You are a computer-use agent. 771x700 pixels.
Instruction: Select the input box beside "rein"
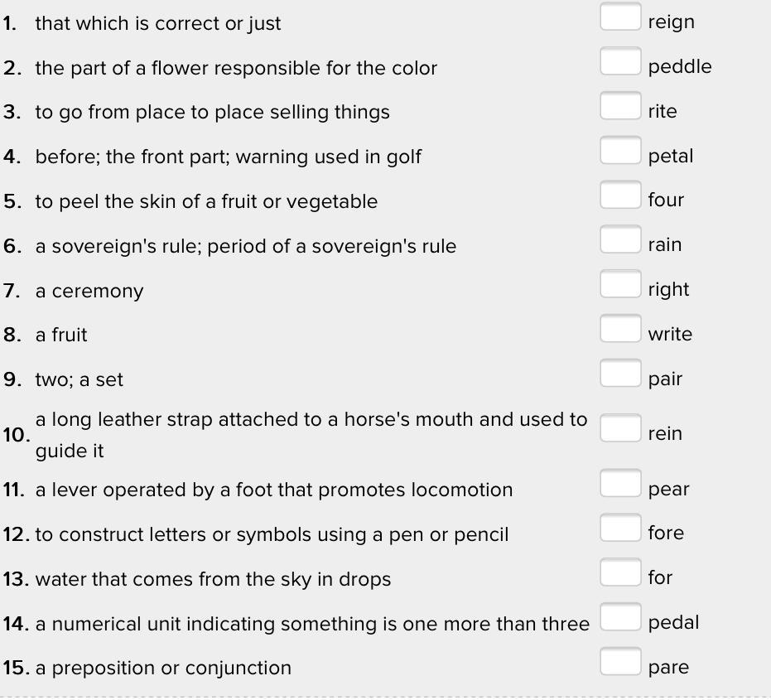[620, 429]
